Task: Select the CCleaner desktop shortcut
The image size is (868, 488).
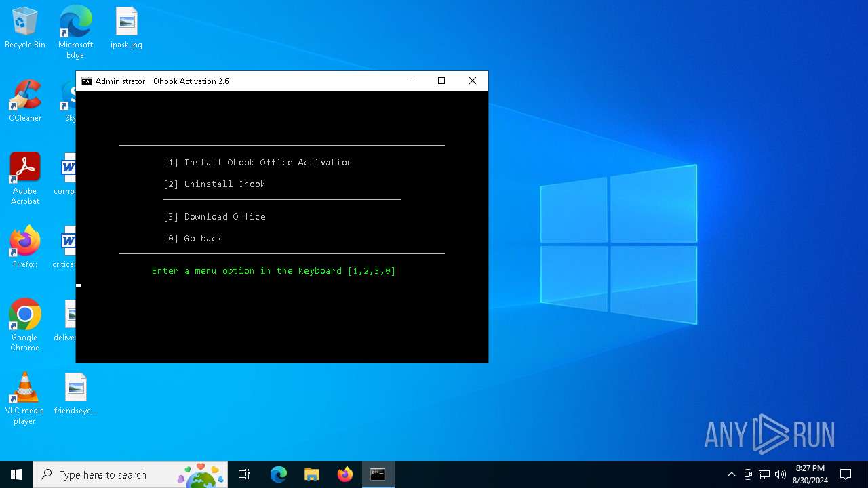Action: 25,101
